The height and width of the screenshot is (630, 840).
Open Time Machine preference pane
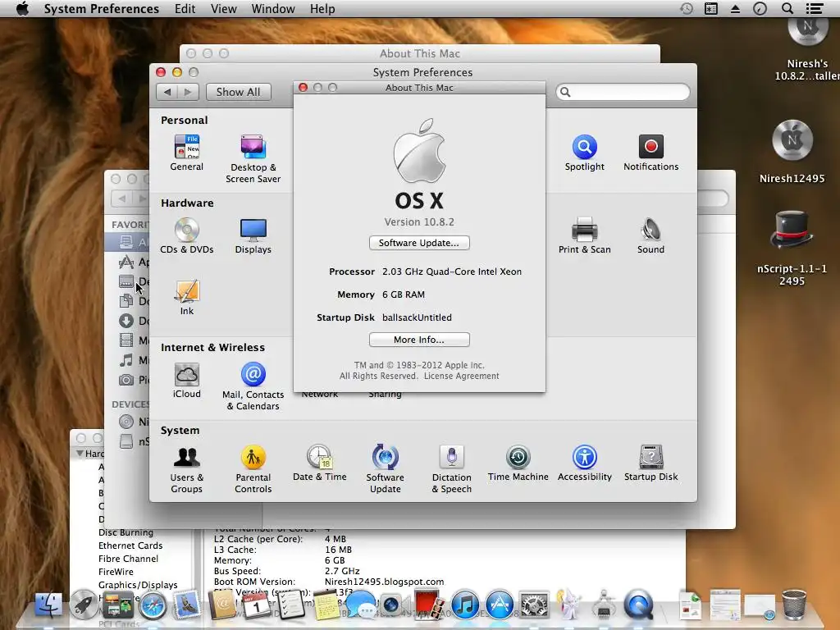coord(518,463)
